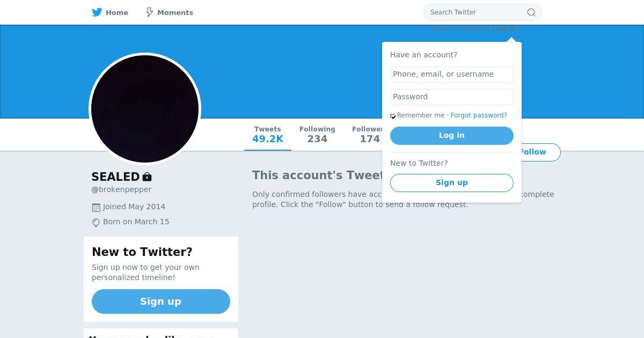Open the Forgot password link
This screenshot has width=644, height=338.
[x=479, y=115]
